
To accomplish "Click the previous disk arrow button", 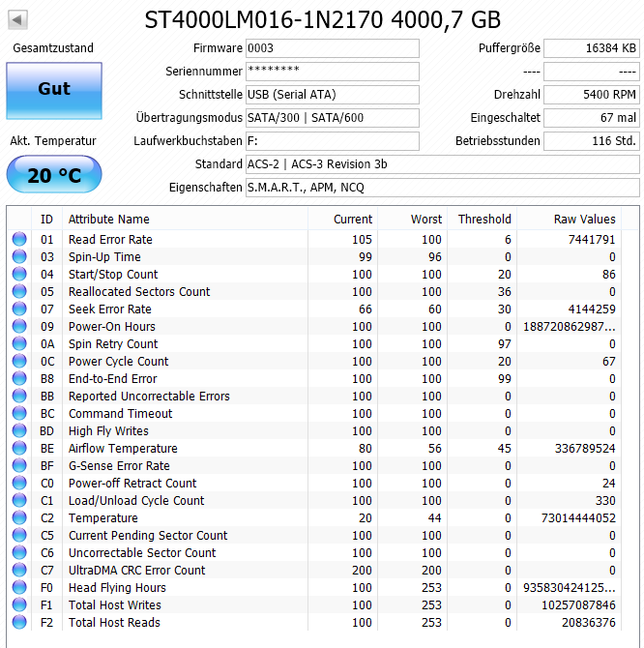I will tap(17, 19).
